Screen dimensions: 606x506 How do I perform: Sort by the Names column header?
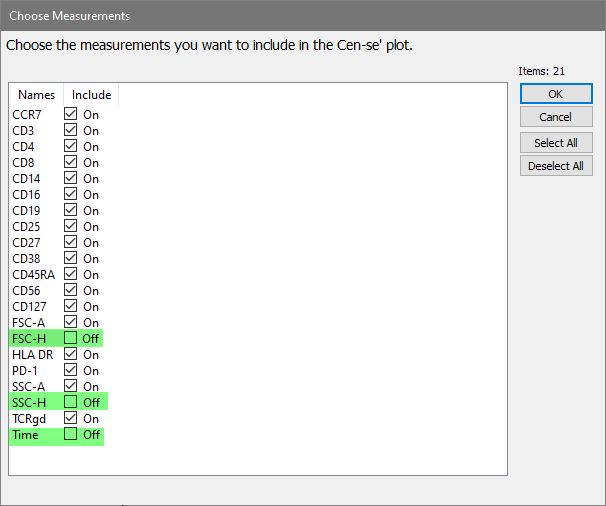36,95
